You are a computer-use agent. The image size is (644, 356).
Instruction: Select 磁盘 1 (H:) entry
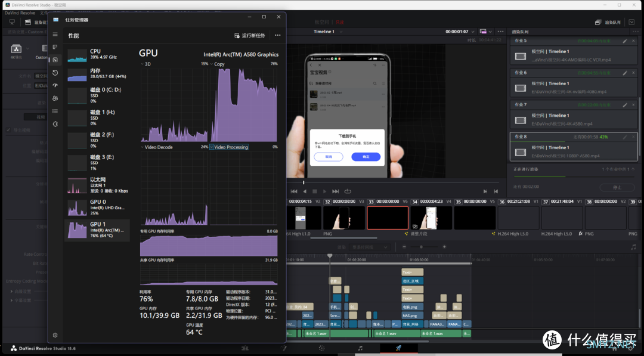tap(97, 118)
